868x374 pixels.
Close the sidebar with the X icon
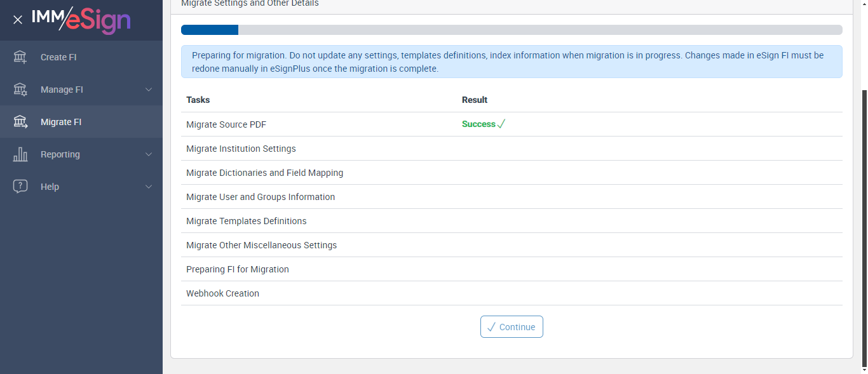click(18, 20)
